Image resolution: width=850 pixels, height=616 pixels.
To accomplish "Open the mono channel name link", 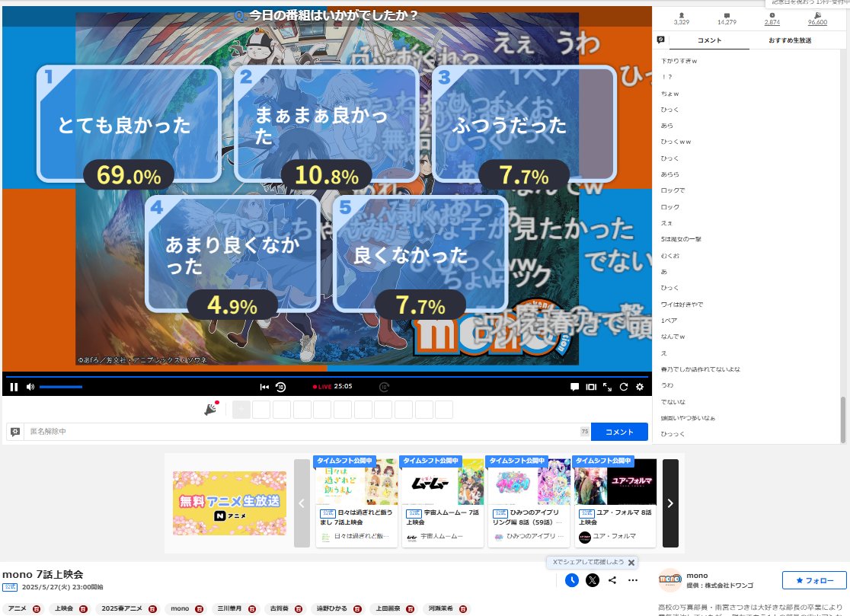I will pyautogui.click(x=697, y=576).
